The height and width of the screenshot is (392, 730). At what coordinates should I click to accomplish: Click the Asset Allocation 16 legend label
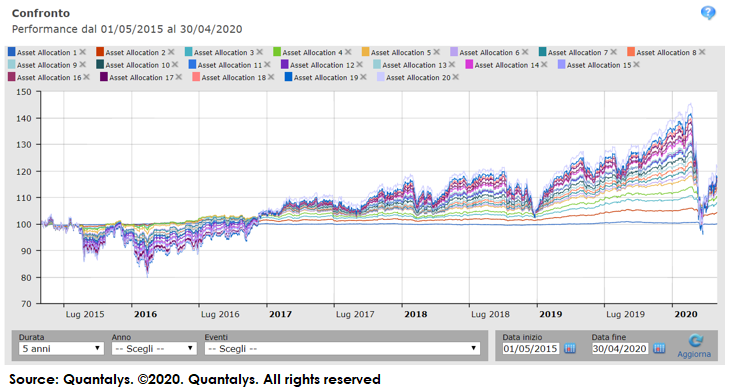point(49,78)
